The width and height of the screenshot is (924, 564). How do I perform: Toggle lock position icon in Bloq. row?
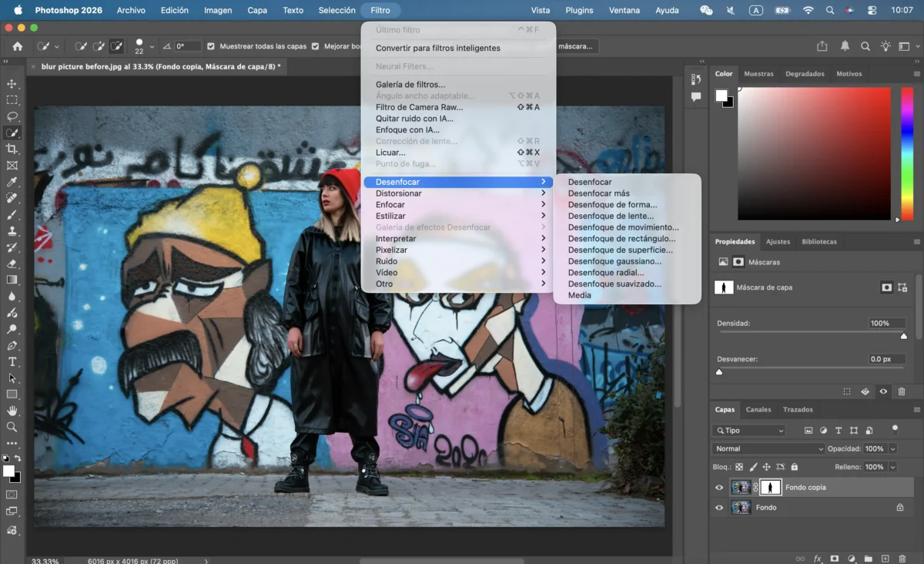pos(767,467)
